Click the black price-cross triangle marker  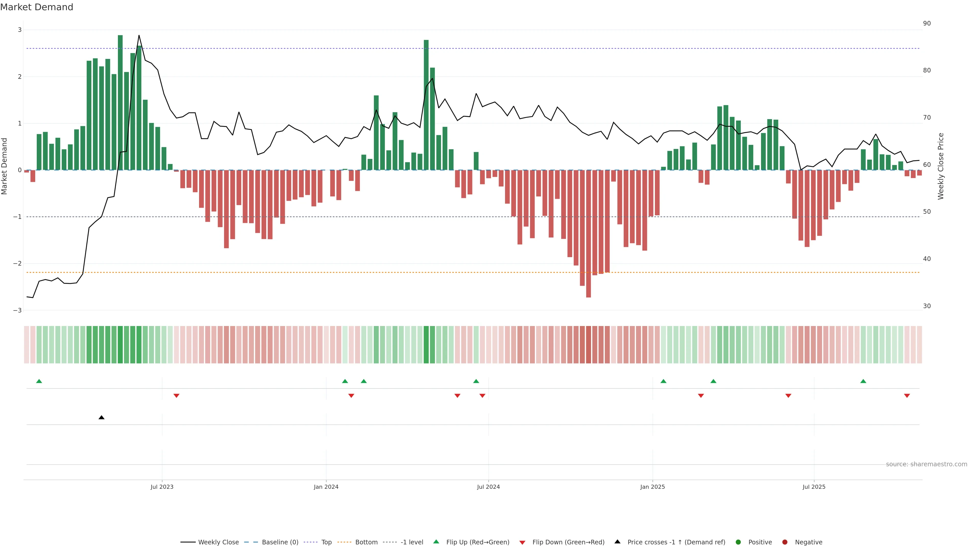[101, 418]
